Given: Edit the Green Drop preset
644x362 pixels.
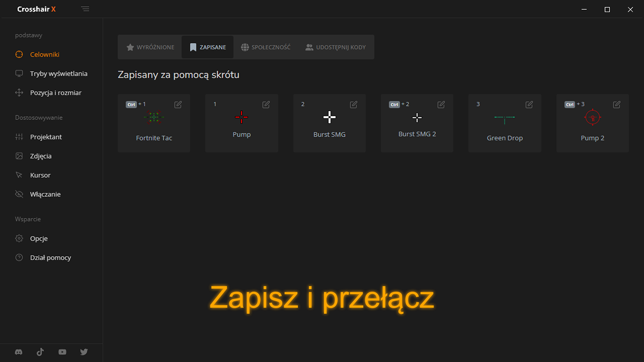Looking at the screenshot, I should (529, 105).
